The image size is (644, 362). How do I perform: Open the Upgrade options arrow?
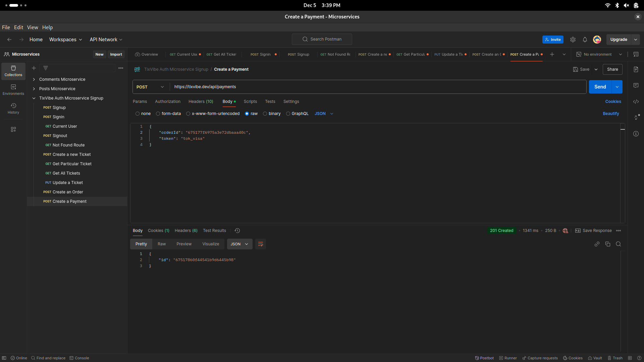click(x=636, y=40)
